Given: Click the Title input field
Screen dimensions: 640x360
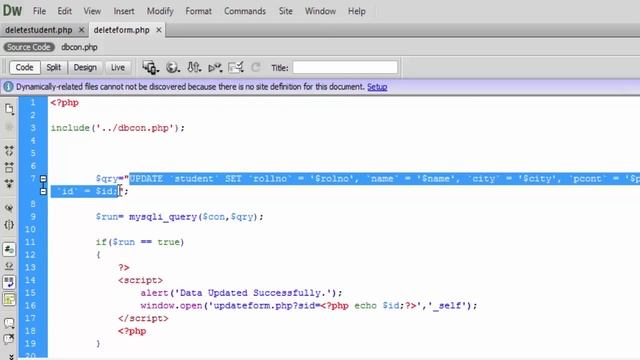Looking at the screenshot, I should tap(345, 67).
